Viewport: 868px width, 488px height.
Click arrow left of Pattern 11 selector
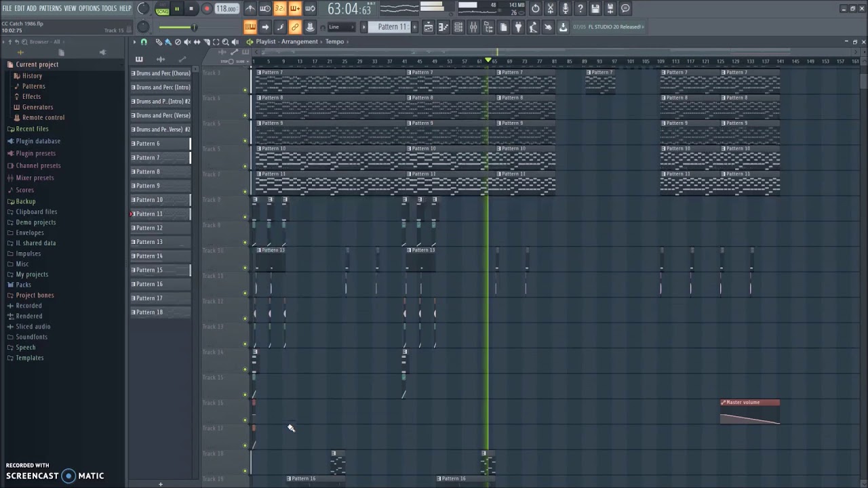[x=363, y=27]
